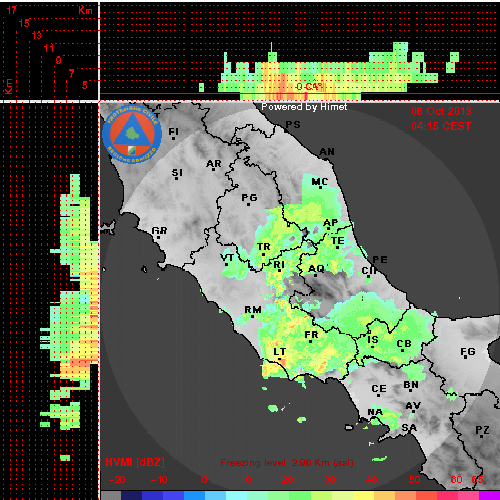Viewport: 500px width, 500px height.
Task: Click the PZ city label
Action: pos(482,430)
